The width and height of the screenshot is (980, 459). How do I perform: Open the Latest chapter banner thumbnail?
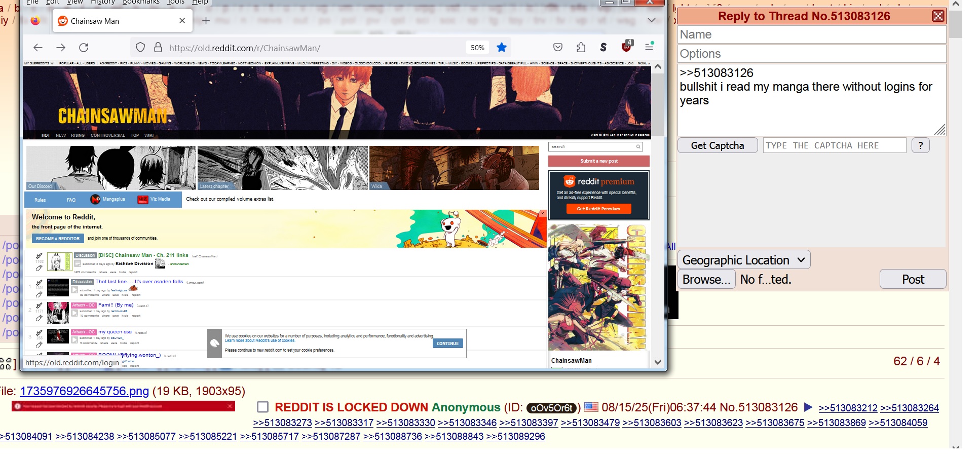pyautogui.click(x=283, y=168)
